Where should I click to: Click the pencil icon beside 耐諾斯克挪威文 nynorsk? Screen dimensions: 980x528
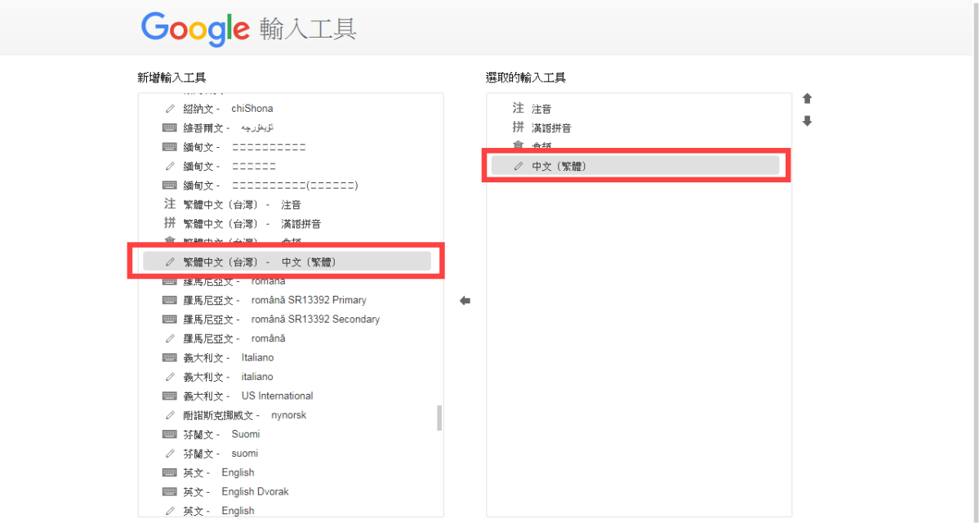click(170, 415)
